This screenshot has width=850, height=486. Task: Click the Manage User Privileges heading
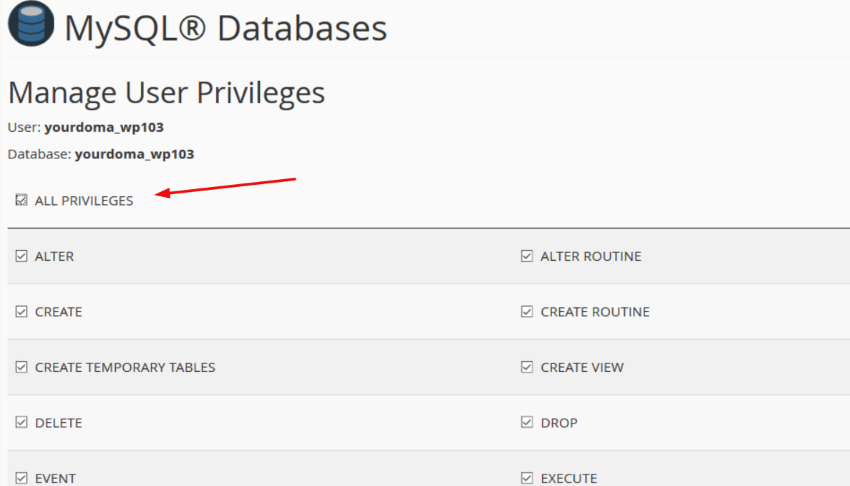click(166, 93)
